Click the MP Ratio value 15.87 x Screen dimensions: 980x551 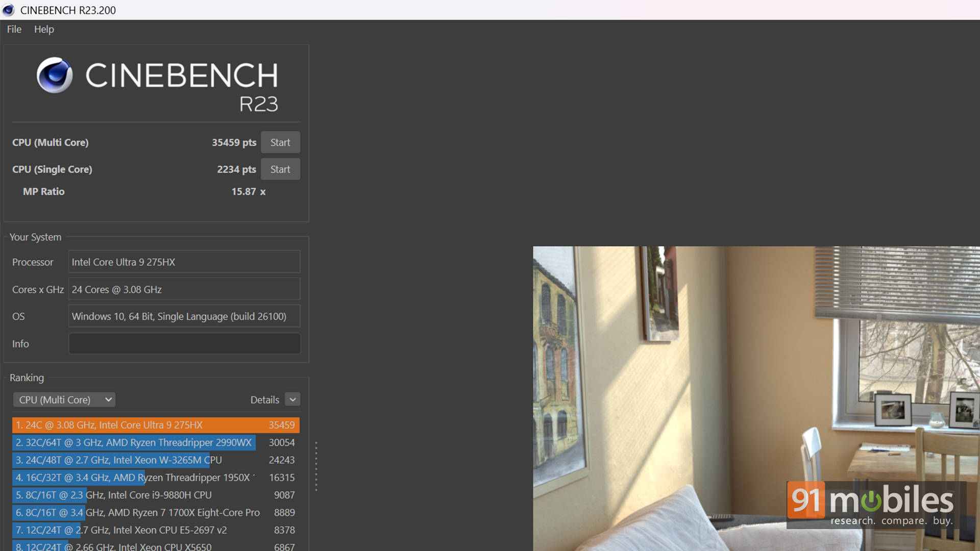tap(249, 191)
